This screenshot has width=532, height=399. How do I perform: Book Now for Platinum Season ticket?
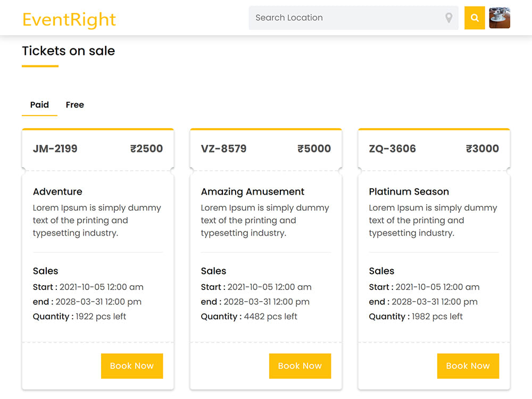(468, 366)
